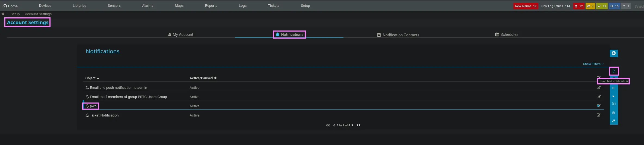Click the yellow warning status badge
Screen dimensions: 644x145
click(x=590, y=6)
